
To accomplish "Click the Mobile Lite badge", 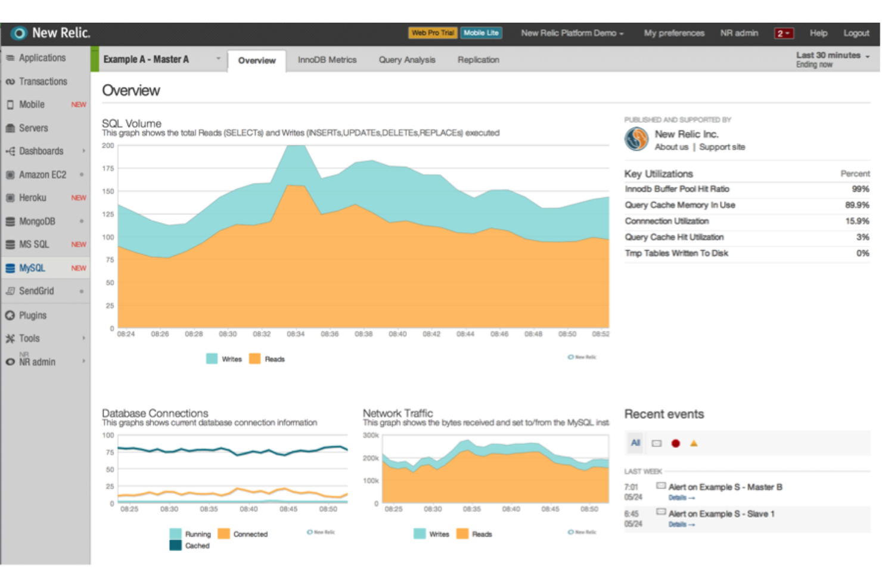I will [x=481, y=33].
